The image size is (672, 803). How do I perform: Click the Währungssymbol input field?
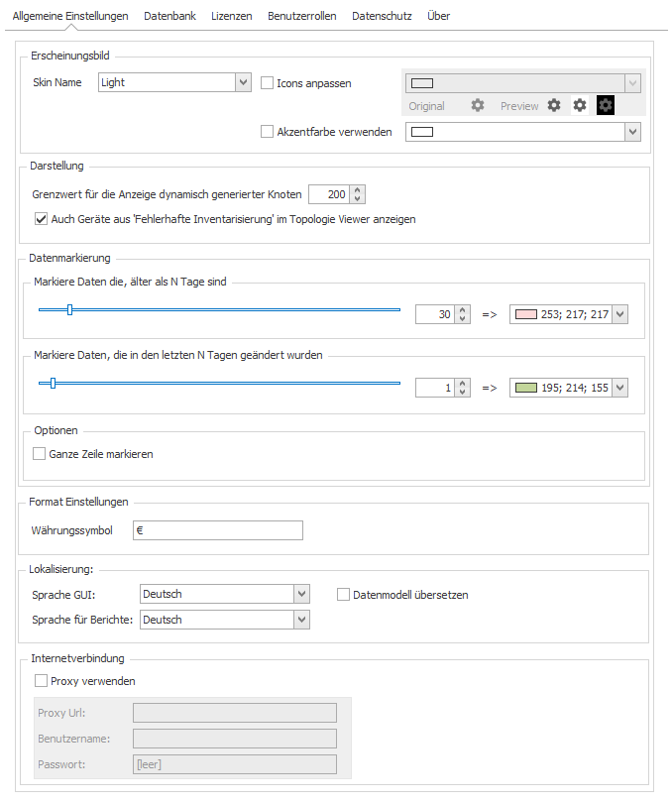click(218, 530)
